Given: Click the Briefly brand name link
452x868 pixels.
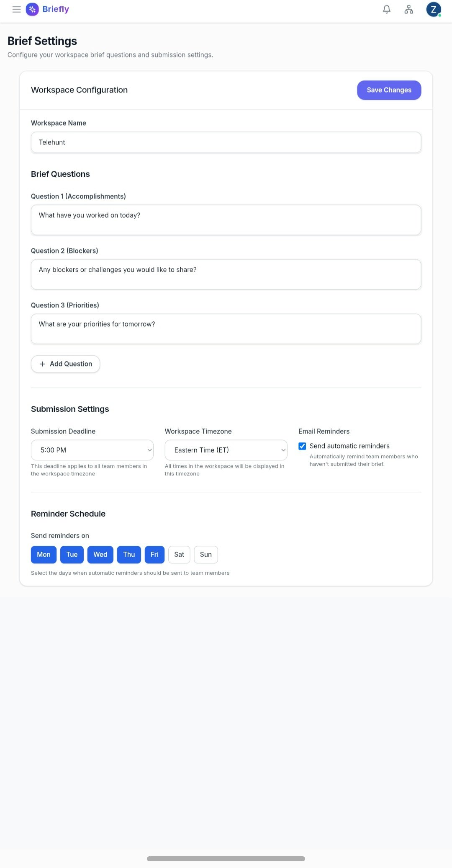Looking at the screenshot, I should tap(56, 9).
